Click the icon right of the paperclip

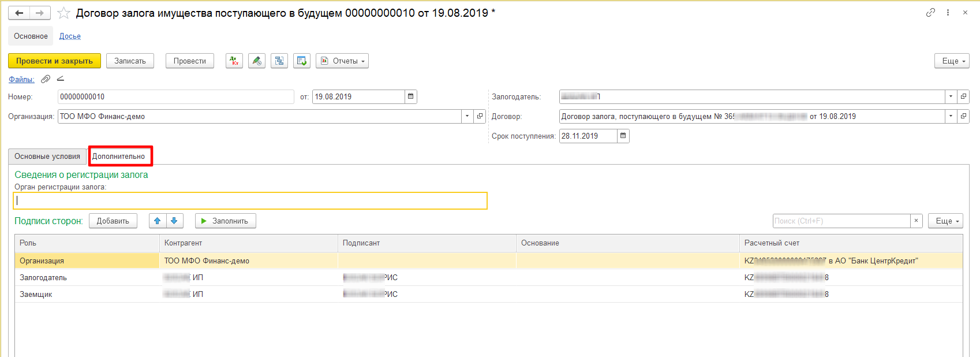[61, 79]
